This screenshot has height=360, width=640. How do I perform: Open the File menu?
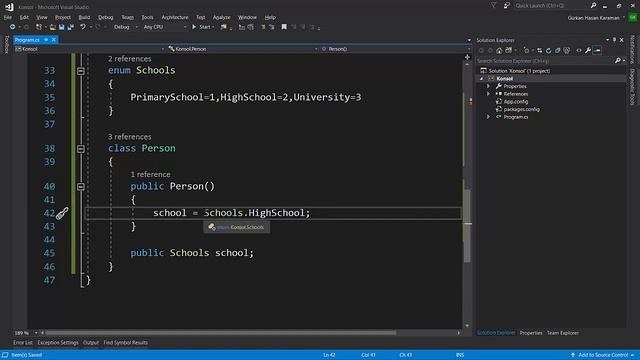point(8,18)
